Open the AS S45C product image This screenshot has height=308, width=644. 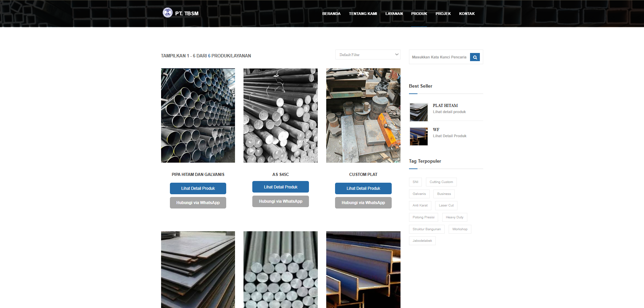(x=280, y=115)
